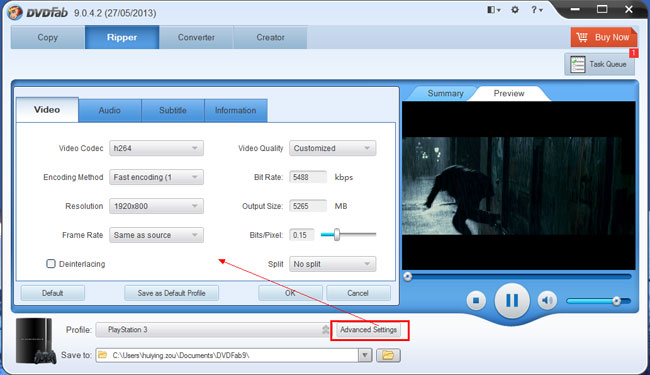Expand the Split dropdown
Image resolution: width=650 pixels, height=375 pixels.
[x=332, y=264]
